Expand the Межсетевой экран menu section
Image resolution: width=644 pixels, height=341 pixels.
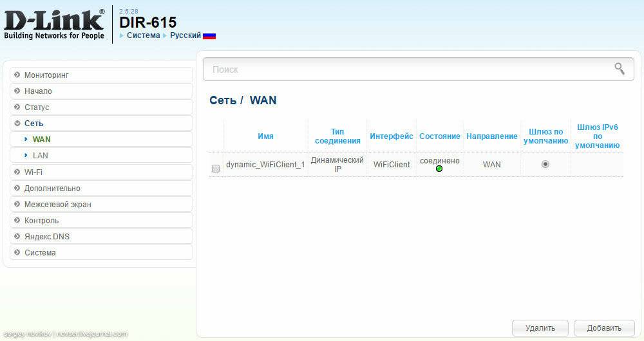tap(101, 205)
